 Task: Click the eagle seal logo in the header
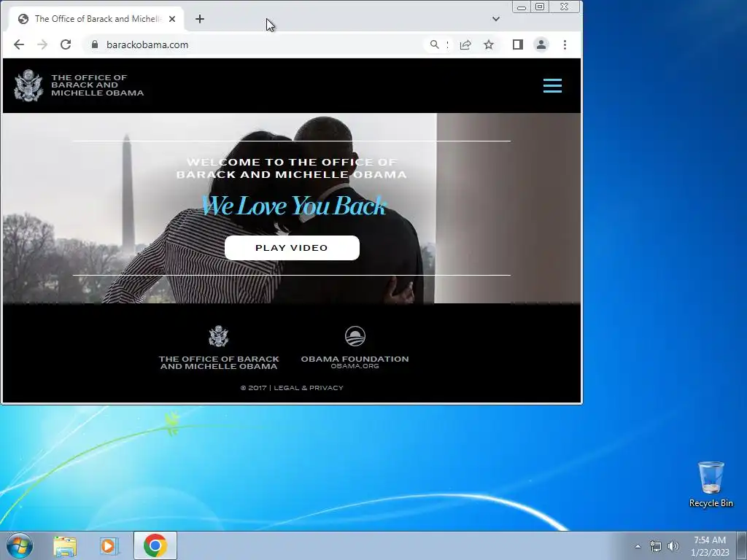28,86
